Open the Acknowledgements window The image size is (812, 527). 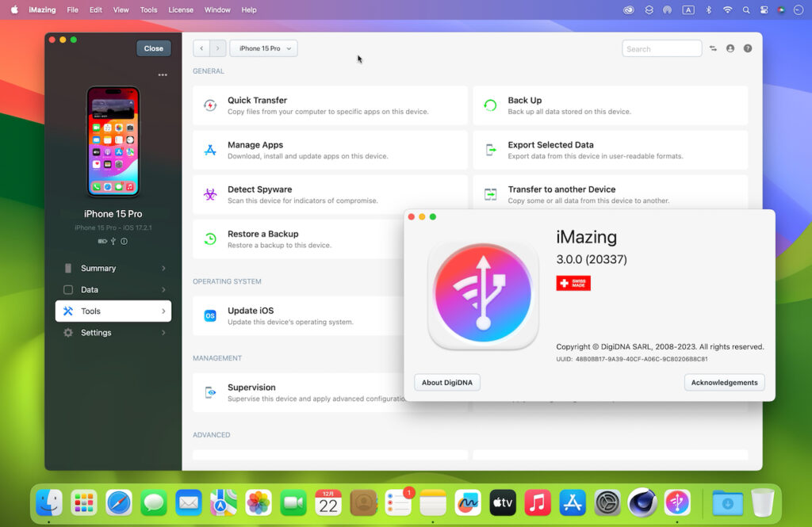click(x=724, y=382)
